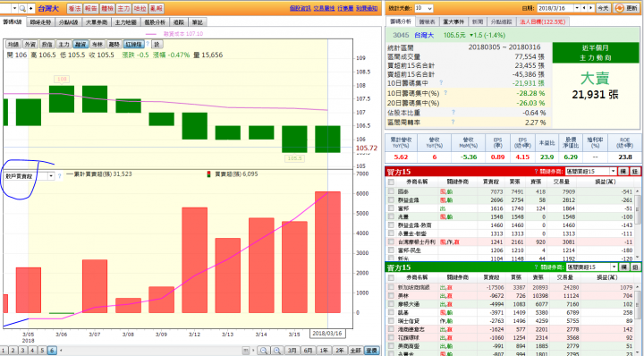This screenshot has width=644, height=356.
Task: Open the 法人目標(122.5元) tab
Action: pyautogui.click(x=543, y=21)
